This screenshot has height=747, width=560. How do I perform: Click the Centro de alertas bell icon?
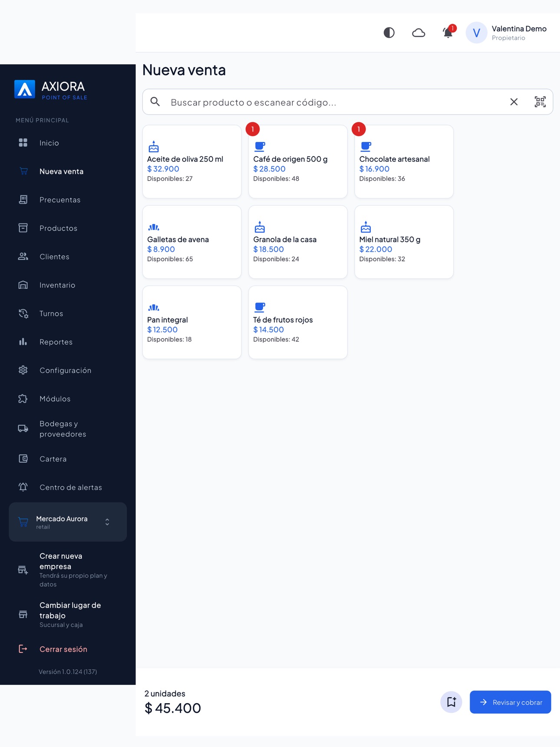[x=23, y=487]
